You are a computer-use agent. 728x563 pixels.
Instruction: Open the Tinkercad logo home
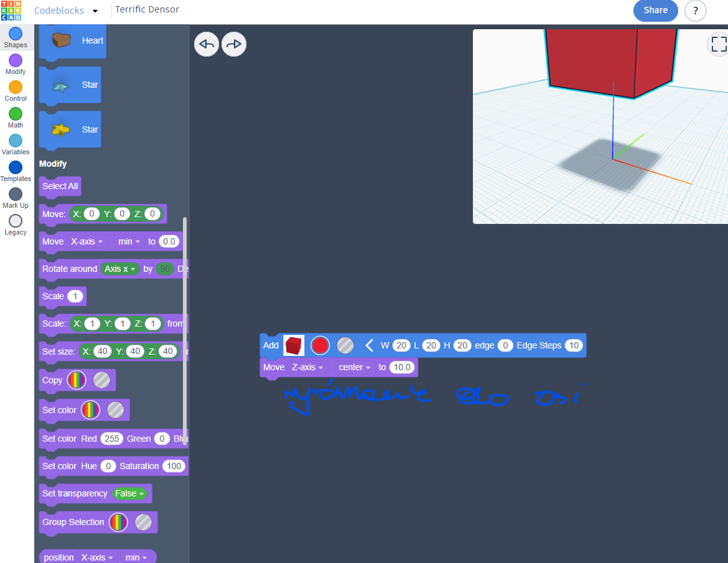pyautogui.click(x=11, y=11)
